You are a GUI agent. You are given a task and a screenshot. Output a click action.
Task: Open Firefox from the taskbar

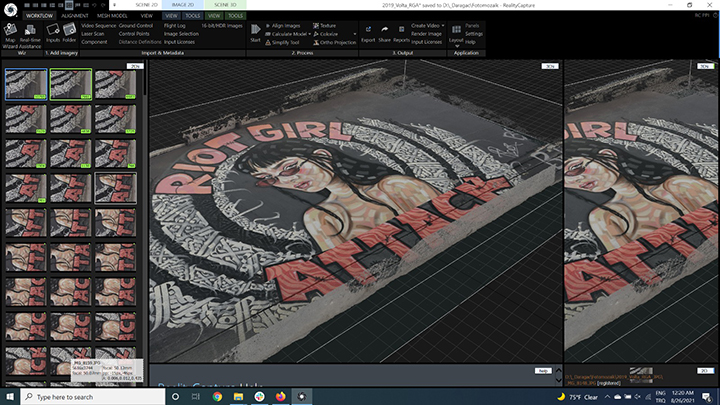pos(281,397)
